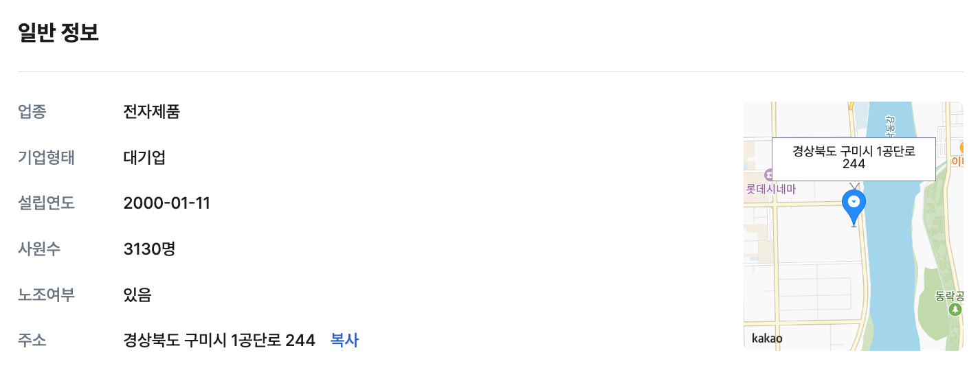Click the 일반 정보 section heading
This screenshot has height=379, width=980.
[58, 33]
